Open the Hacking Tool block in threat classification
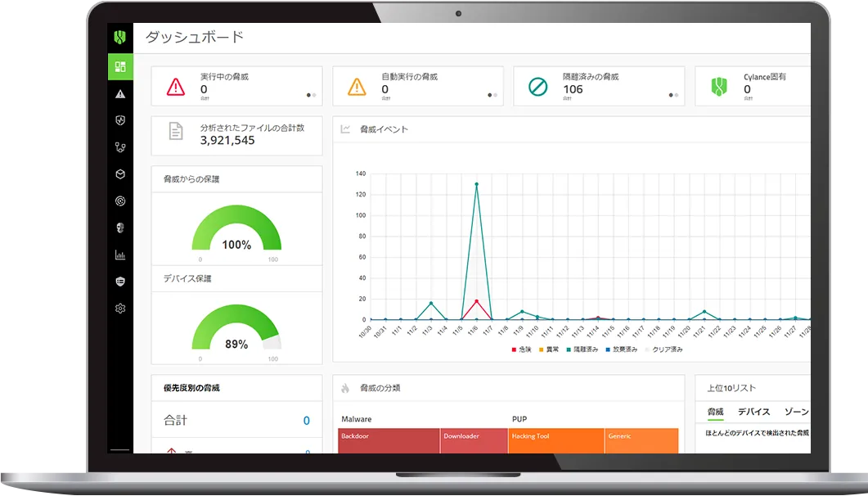The image size is (868, 496). (x=556, y=440)
